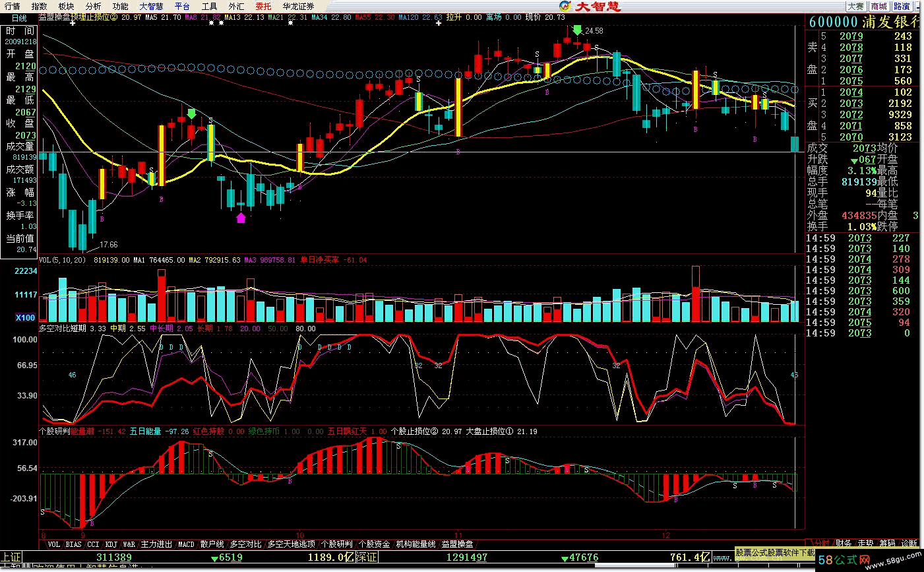
Task: Switch to the 走势 side panel tab
Action: coord(865,544)
